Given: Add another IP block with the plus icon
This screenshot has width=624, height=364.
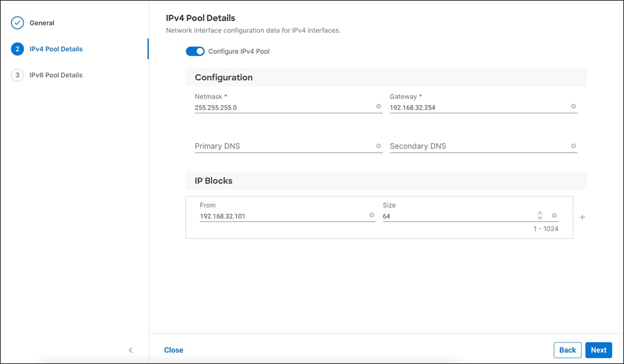Looking at the screenshot, I should [582, 217].
